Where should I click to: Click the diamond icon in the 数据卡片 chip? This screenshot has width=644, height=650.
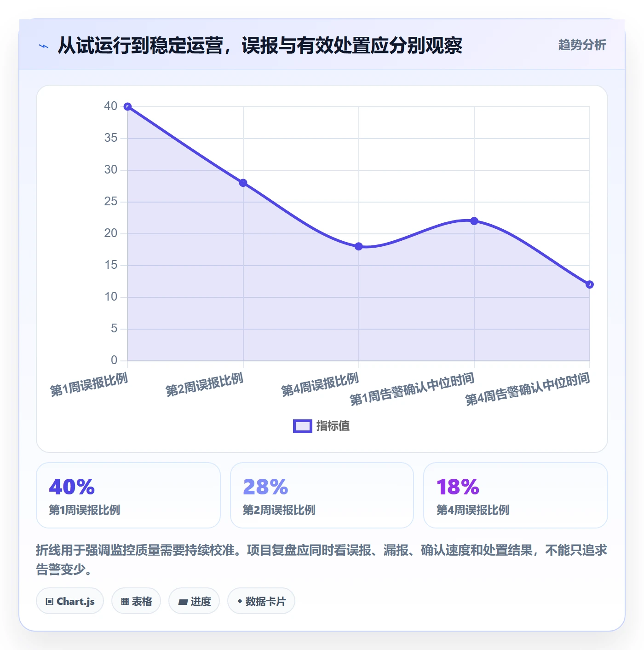click(240, 601)
